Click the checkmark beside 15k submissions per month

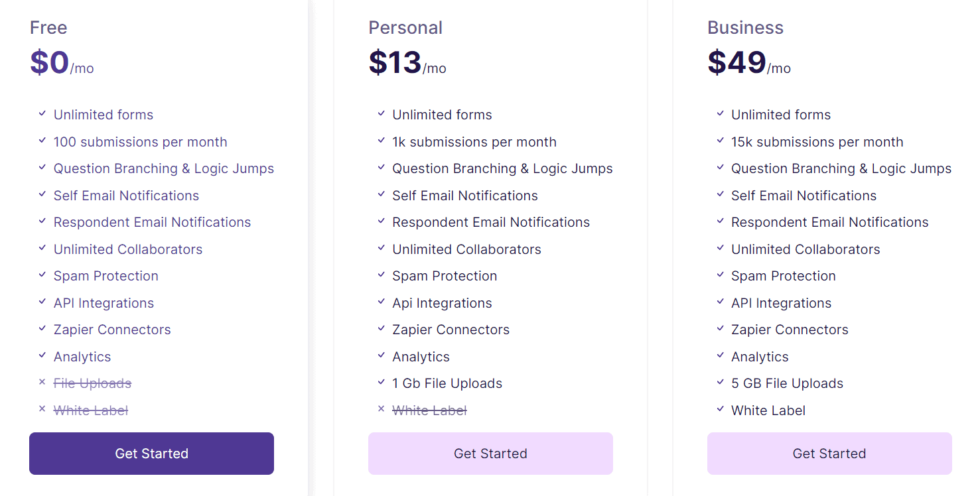720,141
